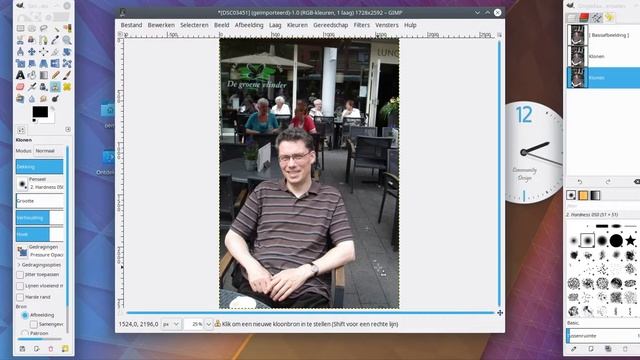Viewport: 640px width, 360px height.
Task: Select the Rectangle Select tool
Action: coord(20,28)
